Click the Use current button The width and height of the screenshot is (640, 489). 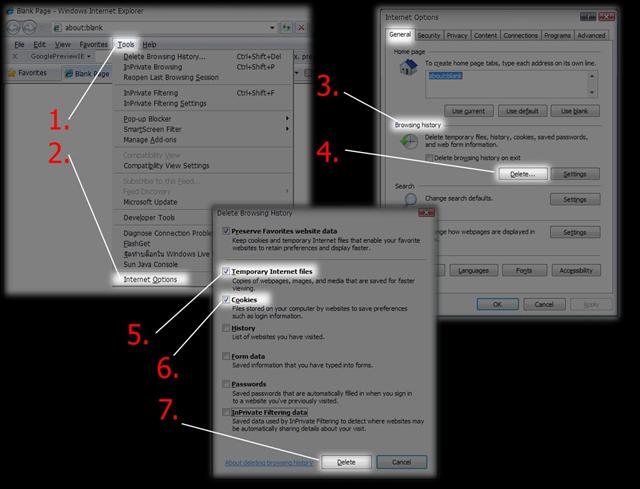pos(469,111)
